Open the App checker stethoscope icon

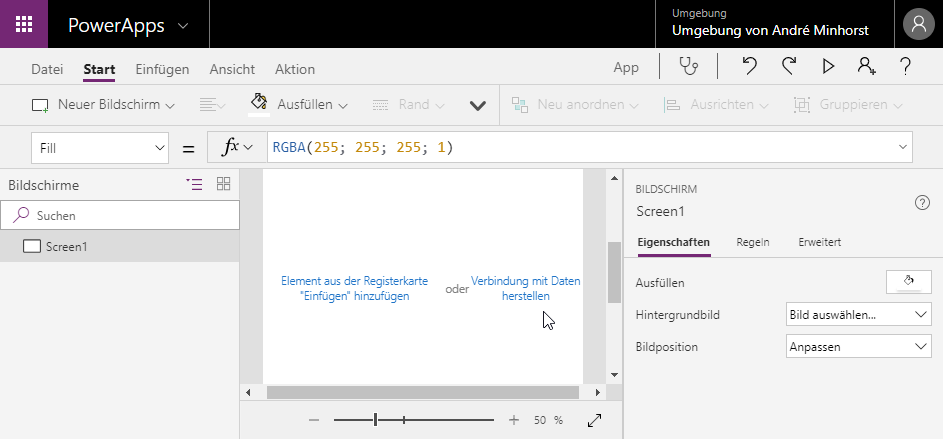click(689, 66)
